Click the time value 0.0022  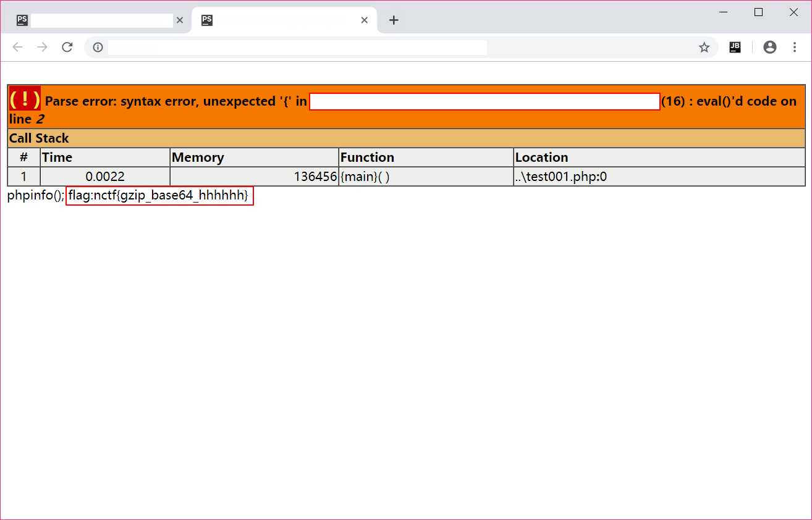[x=105, y=177]
